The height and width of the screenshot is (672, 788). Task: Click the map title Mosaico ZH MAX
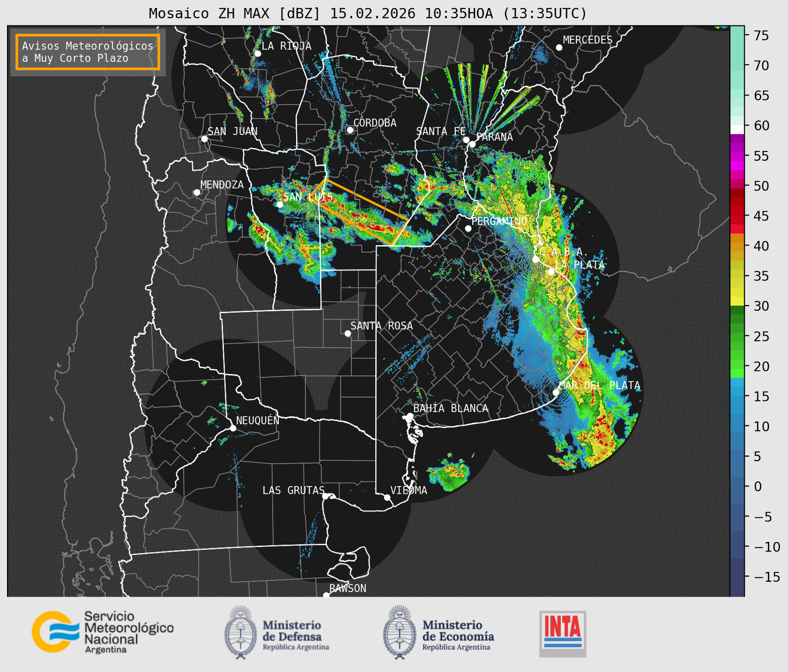click(x=368, y=14)
